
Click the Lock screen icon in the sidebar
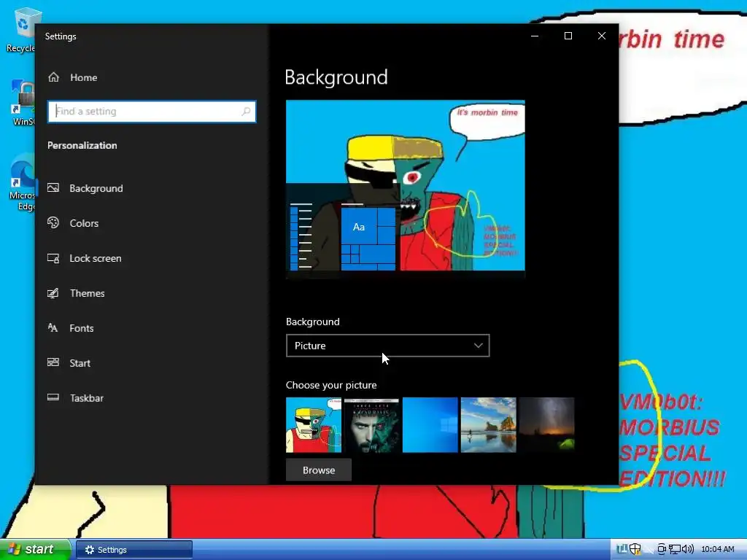53,258
